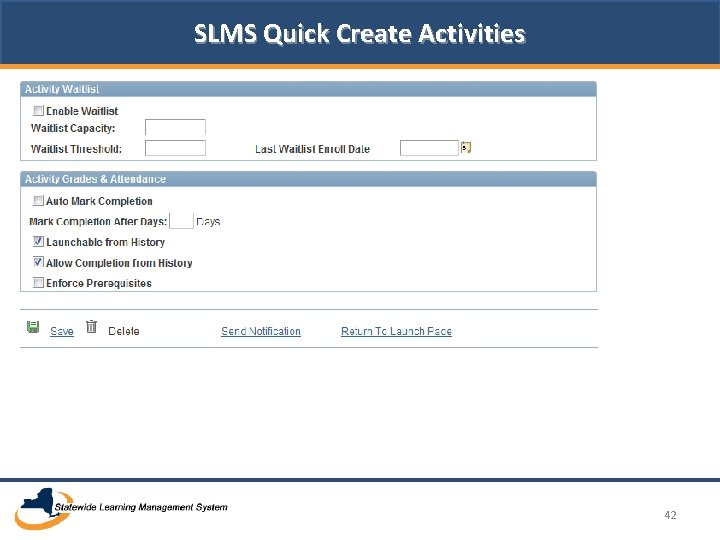Click the Save link
Viewport: 720px width, 540px height.
click(62, 331)
